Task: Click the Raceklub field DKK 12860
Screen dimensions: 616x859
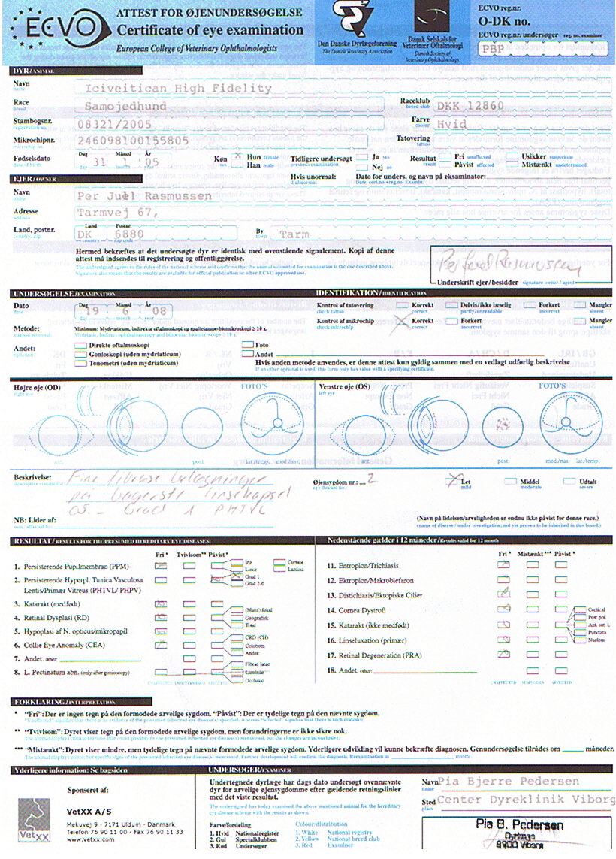Action: [522, 106]
